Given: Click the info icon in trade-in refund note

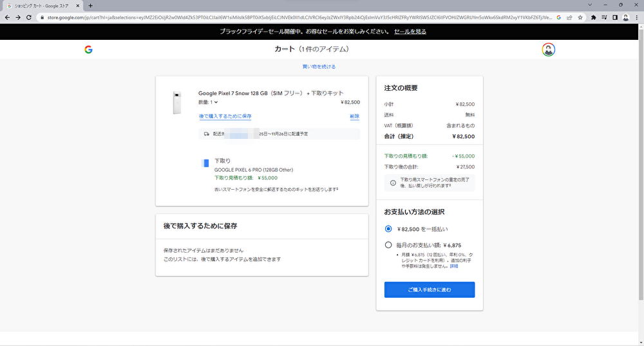Looking at the screenshot, I should point(393,183).
